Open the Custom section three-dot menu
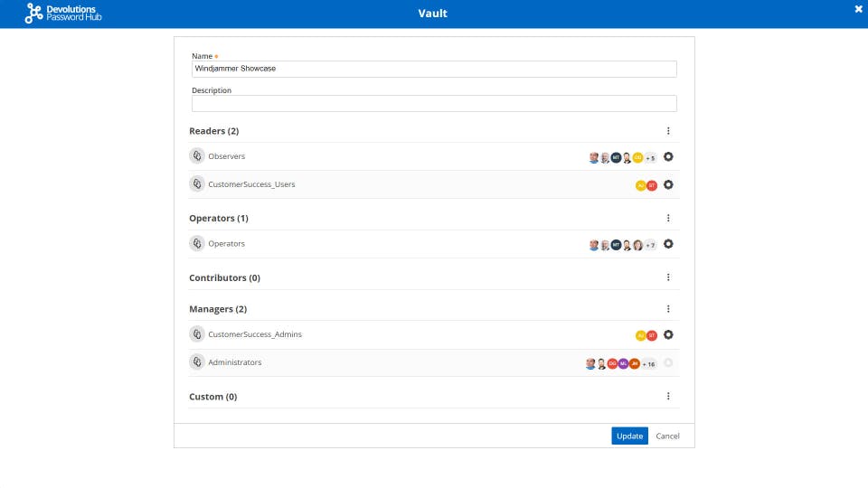Viewport: 868px width, 488px height. coord(668,396)
